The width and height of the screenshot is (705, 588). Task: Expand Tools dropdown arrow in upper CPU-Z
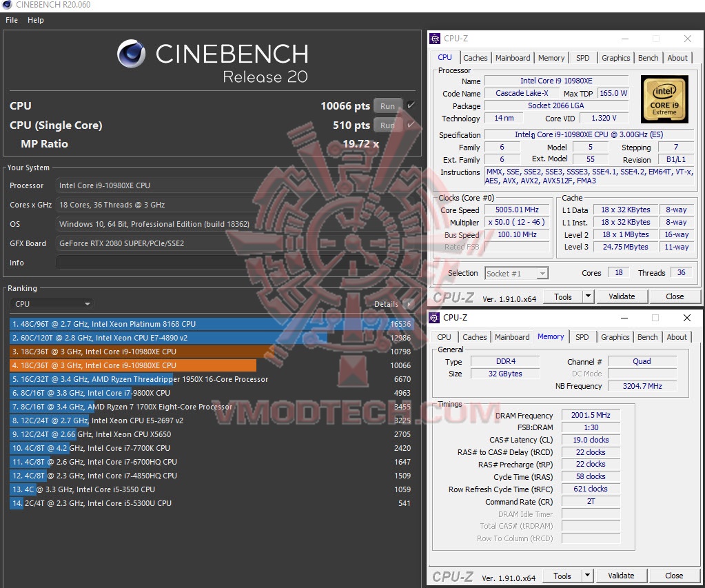tap(588, 296)
